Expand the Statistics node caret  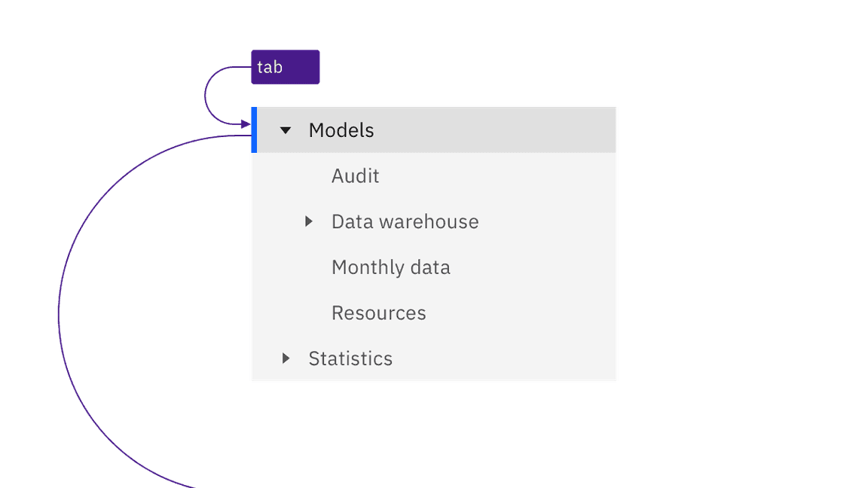286,358
